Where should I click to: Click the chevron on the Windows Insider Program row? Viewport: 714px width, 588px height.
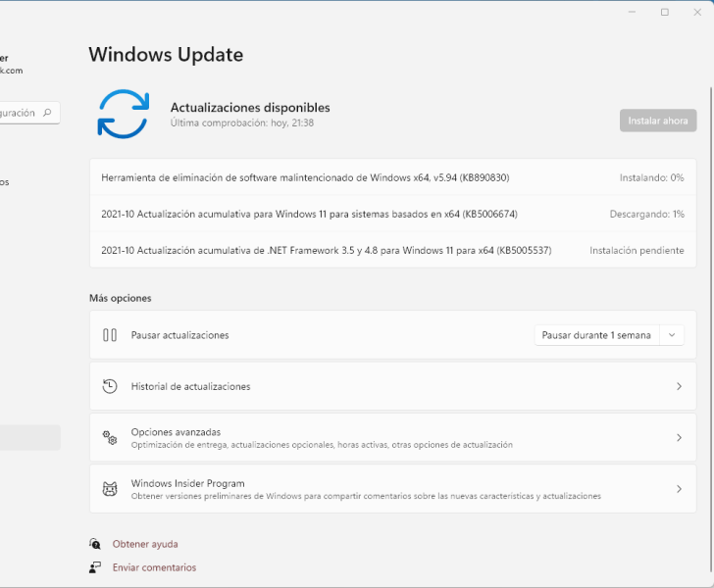679,488
